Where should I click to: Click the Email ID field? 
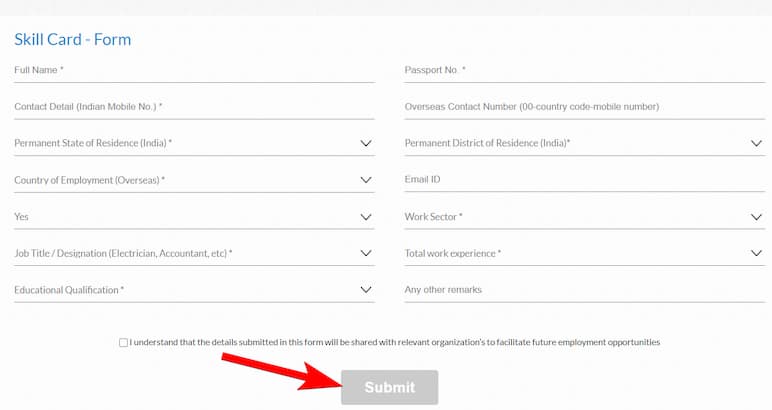(x=585, y=180)
